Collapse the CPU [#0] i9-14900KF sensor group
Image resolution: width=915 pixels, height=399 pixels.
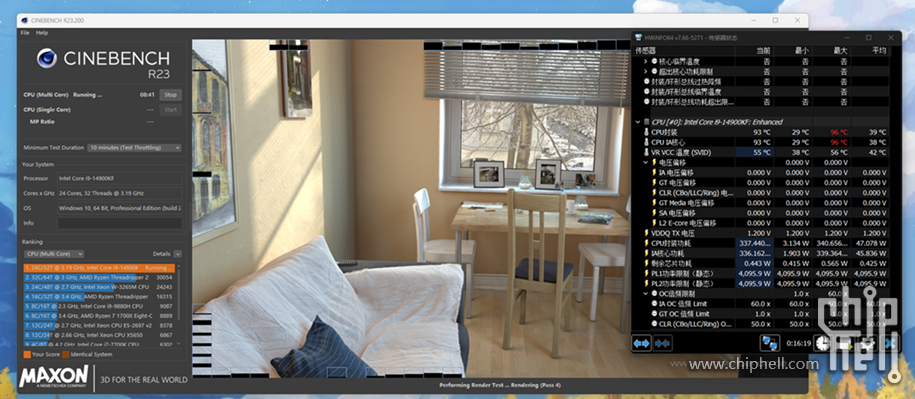pyautogui.click(x=637, y=122)
